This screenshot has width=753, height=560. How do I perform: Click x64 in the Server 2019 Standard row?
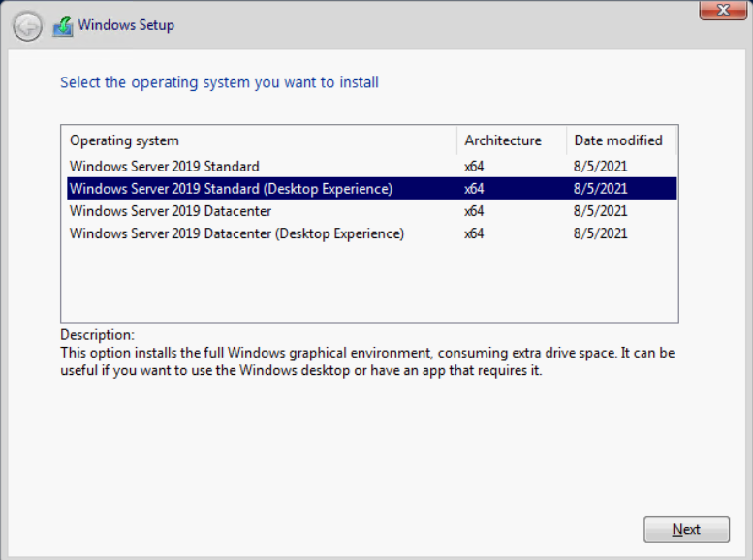pos(474,167)
